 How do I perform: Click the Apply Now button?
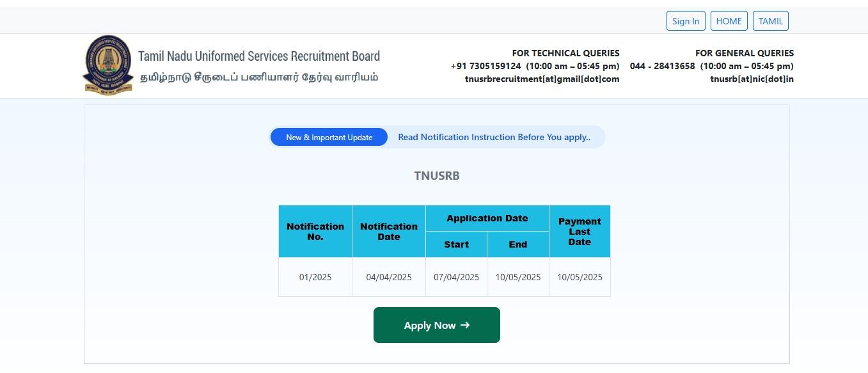point(437,325)
